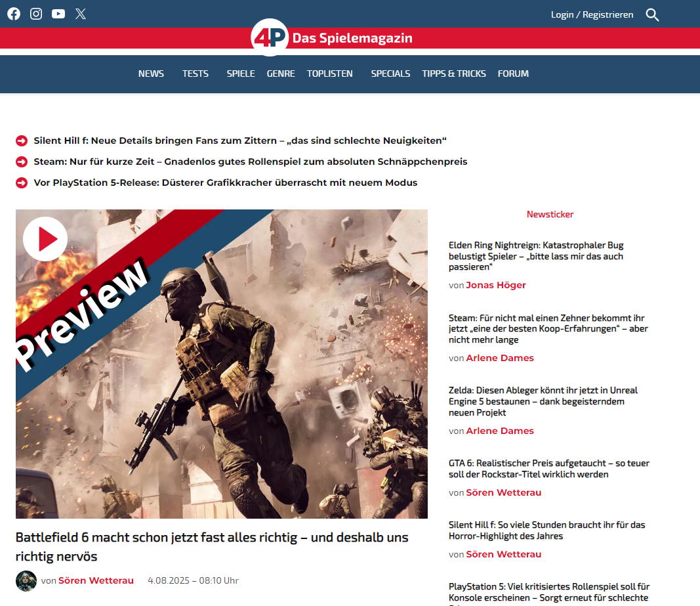Open the Instagram social icon
This screenshot has height=606, width=700.
click(x=36, y=14)
